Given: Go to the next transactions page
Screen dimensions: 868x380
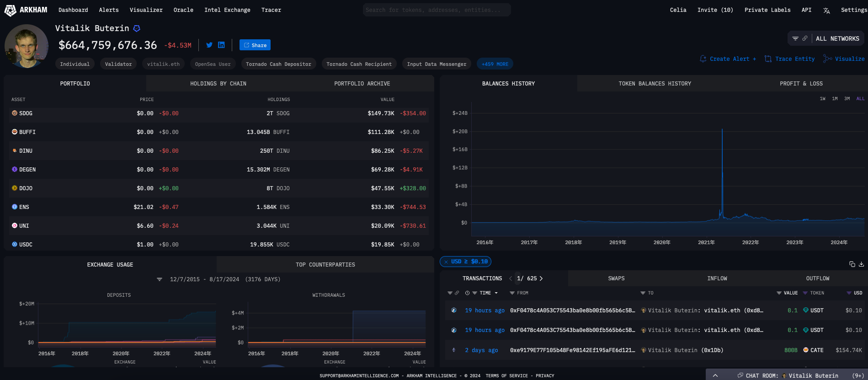Looking at the screenshot, I should click(x=541, y=278).
